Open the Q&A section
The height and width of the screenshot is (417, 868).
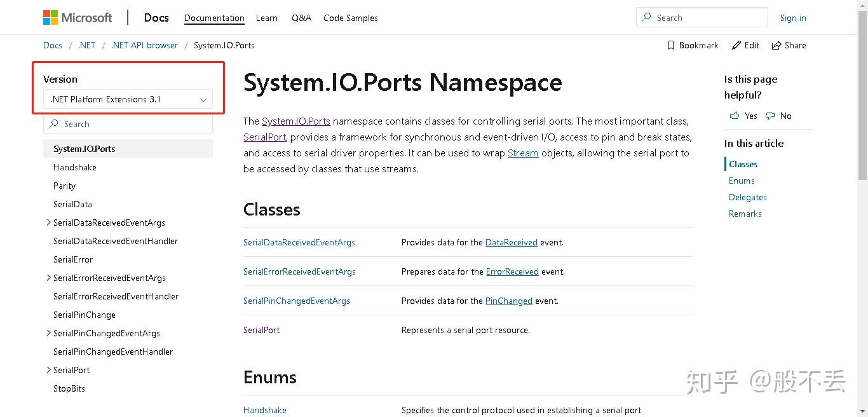tap(301, 18)
